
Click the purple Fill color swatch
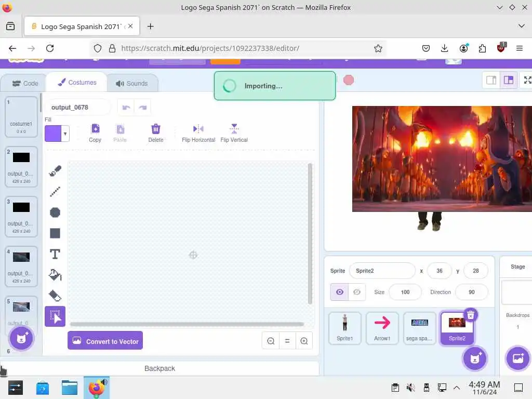click(53, 134)
